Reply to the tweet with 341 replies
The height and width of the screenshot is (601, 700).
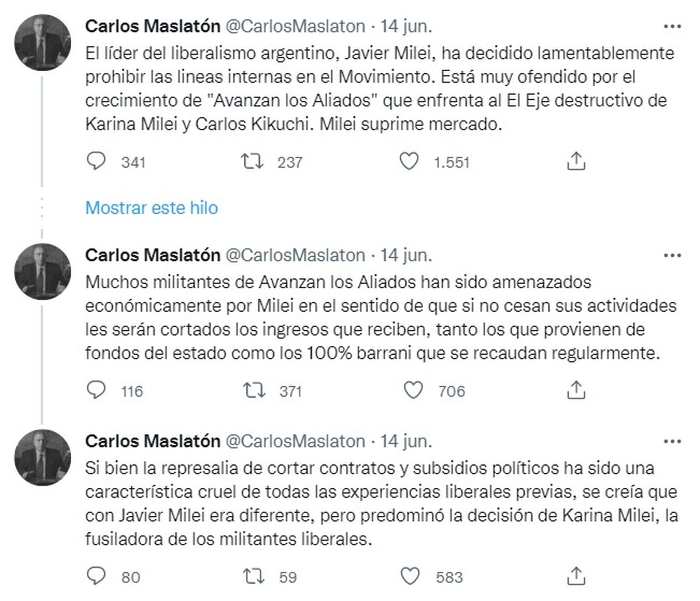tap(95, 161)
